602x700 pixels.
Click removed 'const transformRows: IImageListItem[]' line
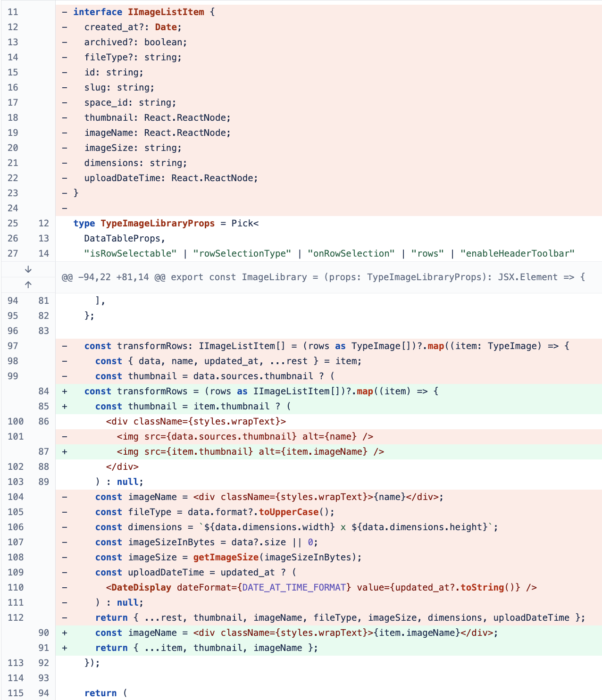(329, 346)
